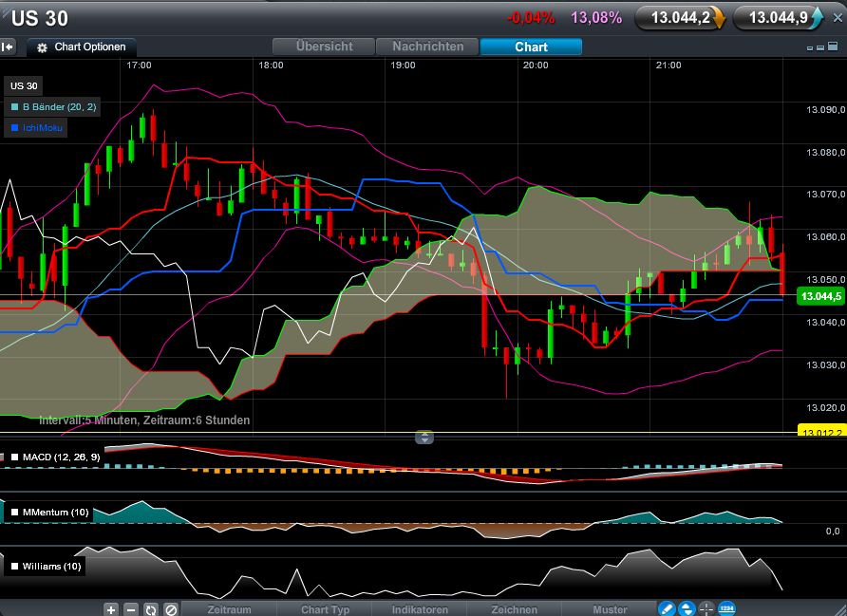The height and width of the screenshot is (616, 847).
Task: Activate the blue pencil drawing icon
Action: click(667, 609)
